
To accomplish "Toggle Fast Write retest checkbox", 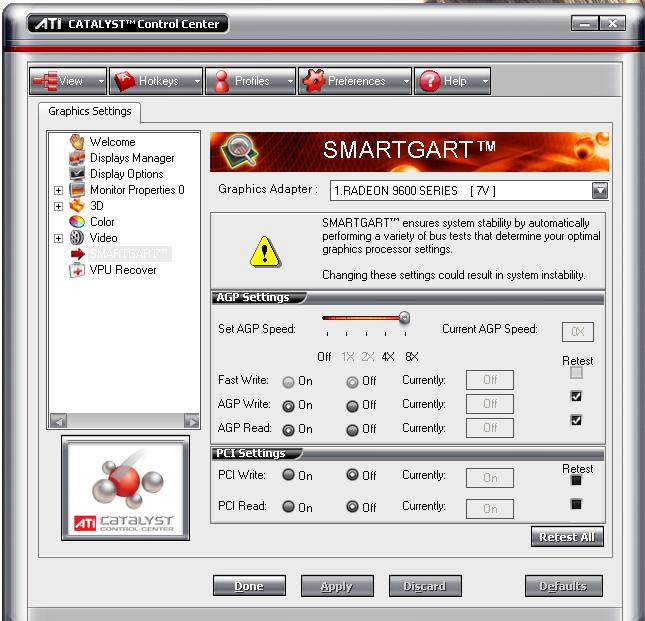I will click(576, 373).
